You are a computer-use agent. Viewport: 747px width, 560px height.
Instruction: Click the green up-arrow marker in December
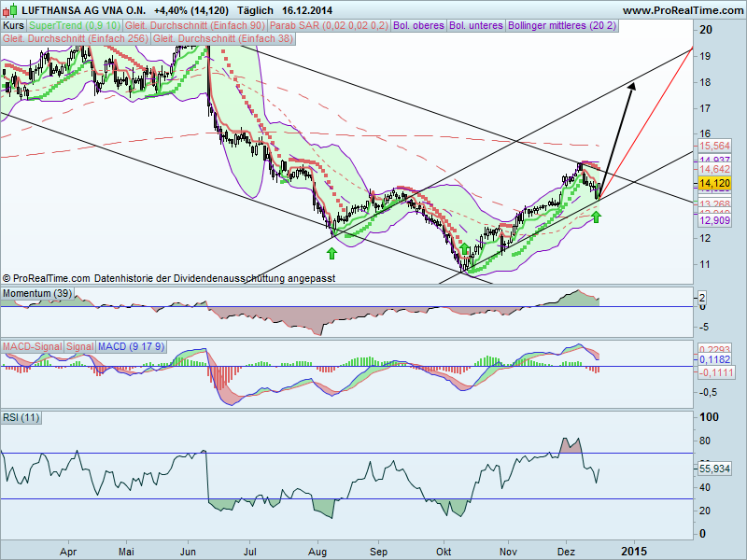click(x=596, y=217)
